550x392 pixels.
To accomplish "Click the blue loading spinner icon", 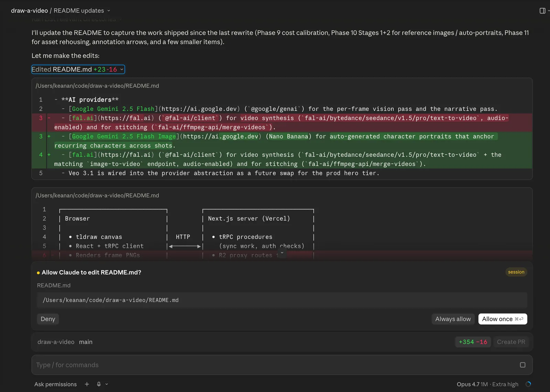I will click(528, 384).
